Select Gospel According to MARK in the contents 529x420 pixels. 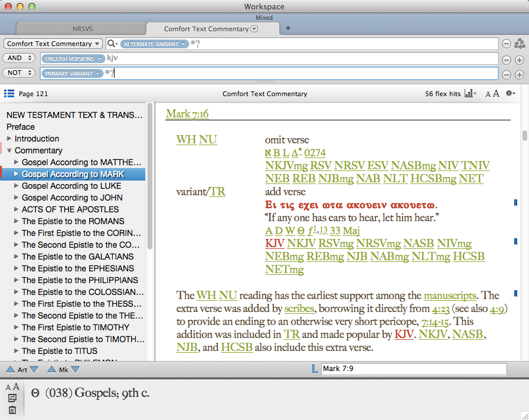pos(73,174)
